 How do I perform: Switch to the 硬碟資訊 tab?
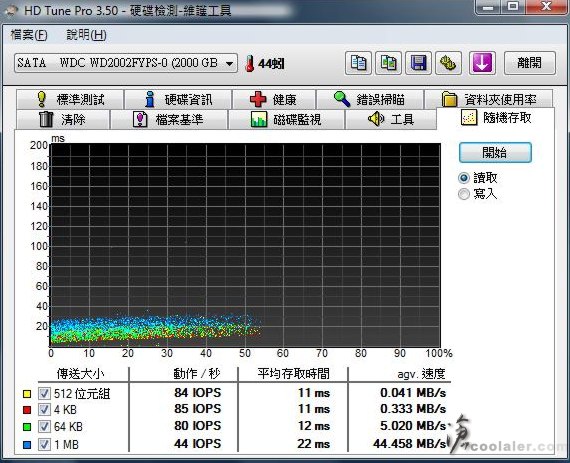coord(178,99)
